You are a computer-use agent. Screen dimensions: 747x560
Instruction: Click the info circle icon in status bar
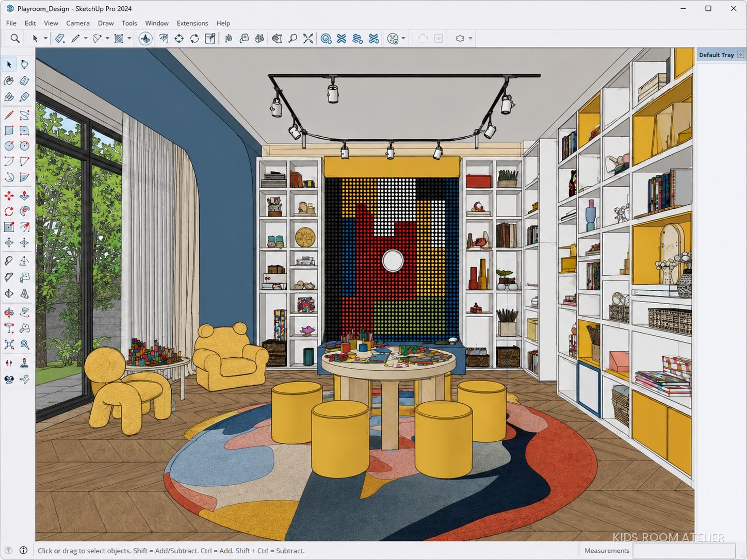tap(24, 550)
